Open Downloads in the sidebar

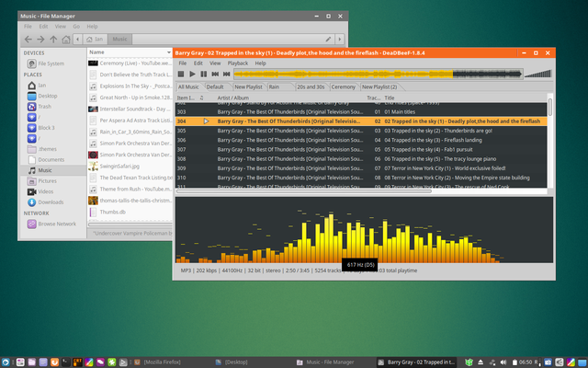click(x=46, y=202)
